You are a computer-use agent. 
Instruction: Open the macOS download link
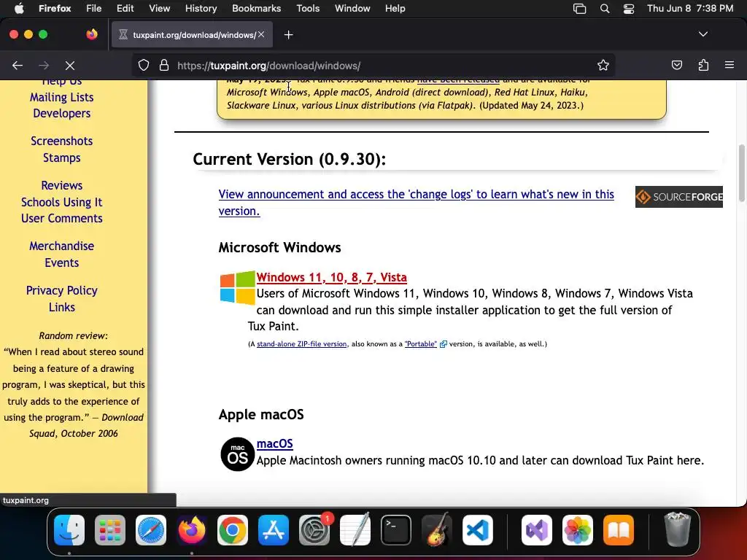point(274,443)
